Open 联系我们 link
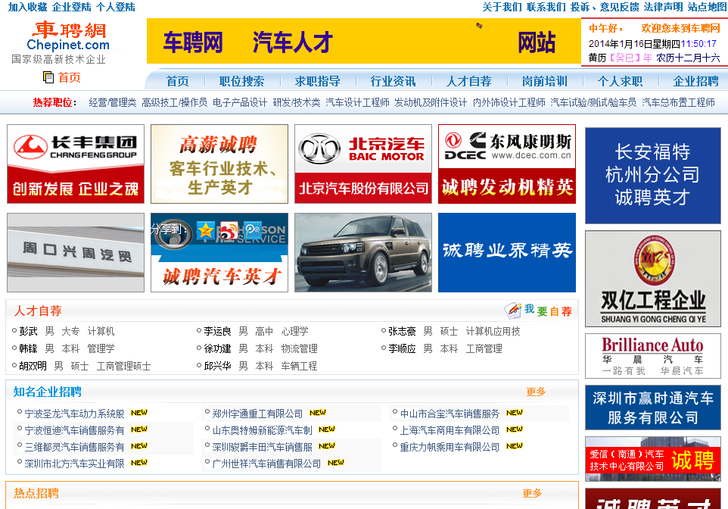Image resolution: width=728 pixels, height=509 pixels. [x=546, y=7]
